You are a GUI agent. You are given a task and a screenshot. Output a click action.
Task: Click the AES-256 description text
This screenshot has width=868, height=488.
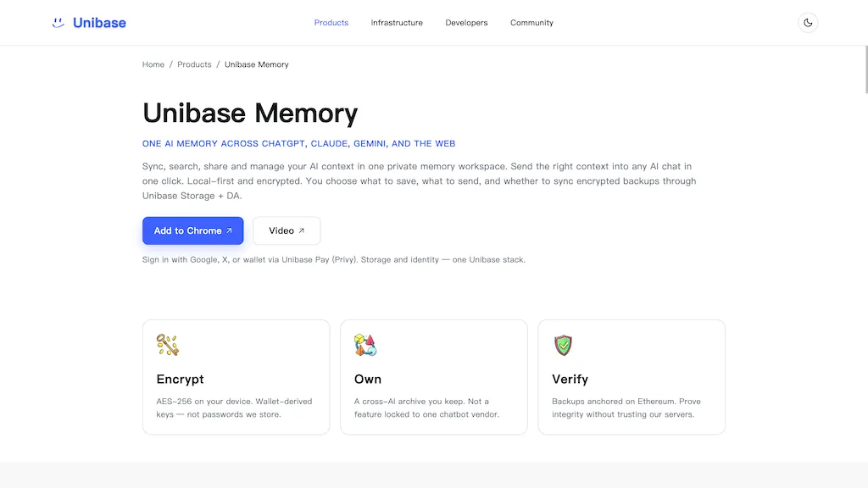[234, 408]
